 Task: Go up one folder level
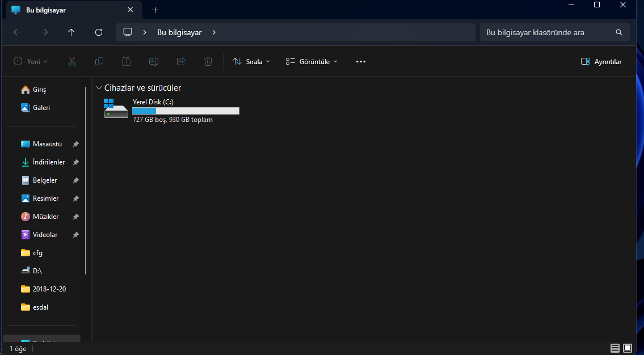click(71, 32)
